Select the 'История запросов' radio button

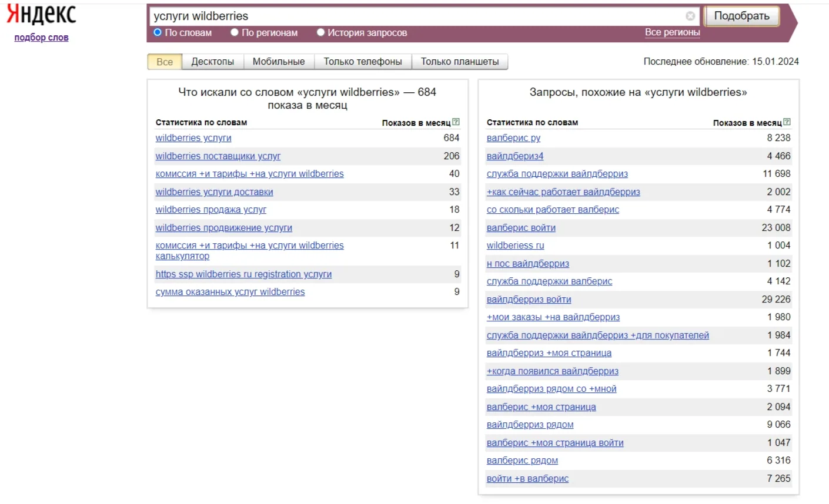[320, 32]
